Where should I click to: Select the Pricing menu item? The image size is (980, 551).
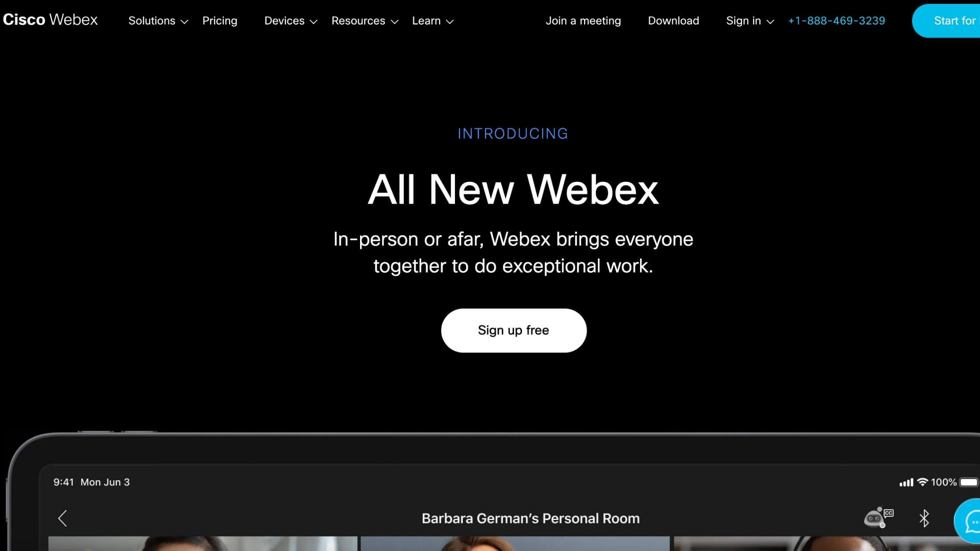click(220, 21)
